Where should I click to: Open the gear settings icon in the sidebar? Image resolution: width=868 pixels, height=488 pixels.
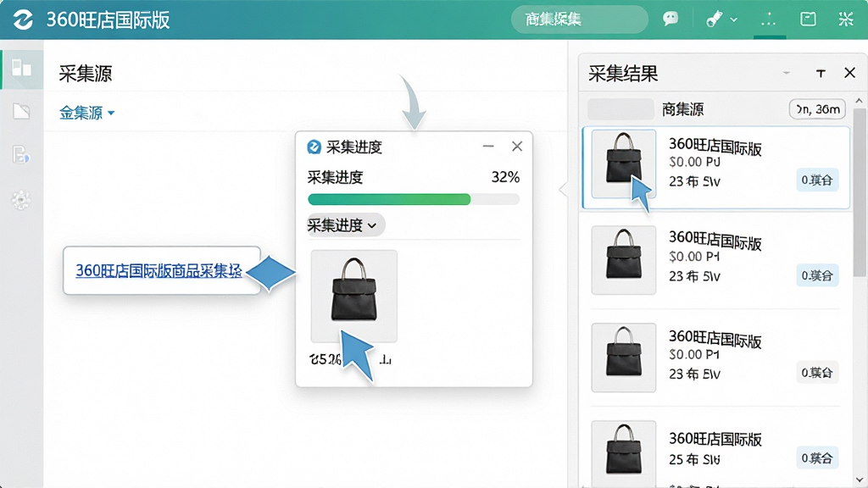(x=21, y=200)
